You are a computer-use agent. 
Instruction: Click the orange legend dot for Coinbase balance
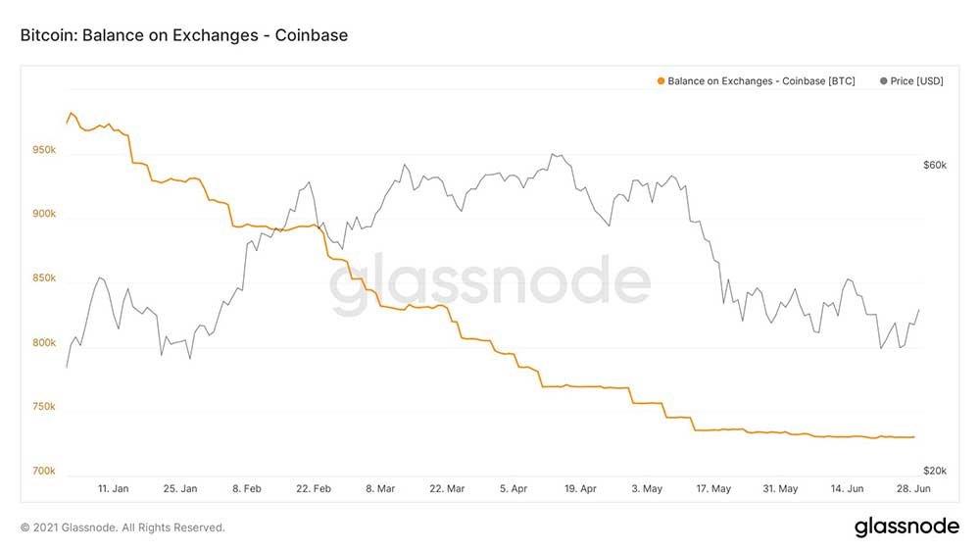click(x=661, y=81)
